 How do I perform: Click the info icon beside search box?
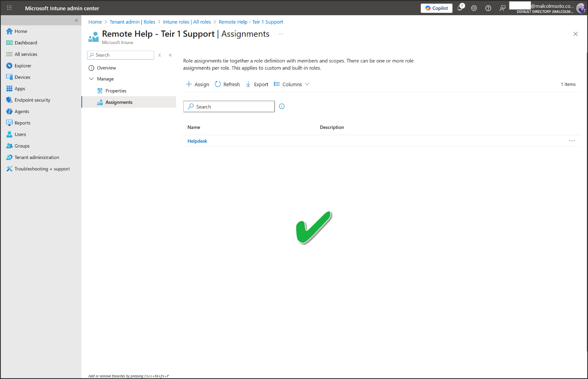coord(282,106)
